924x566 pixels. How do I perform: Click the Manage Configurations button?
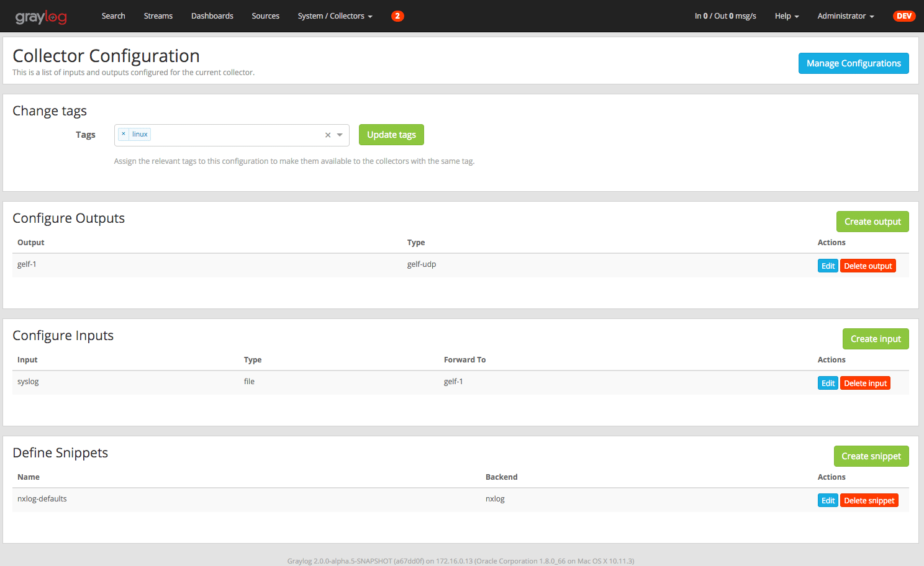coord(853,63)
